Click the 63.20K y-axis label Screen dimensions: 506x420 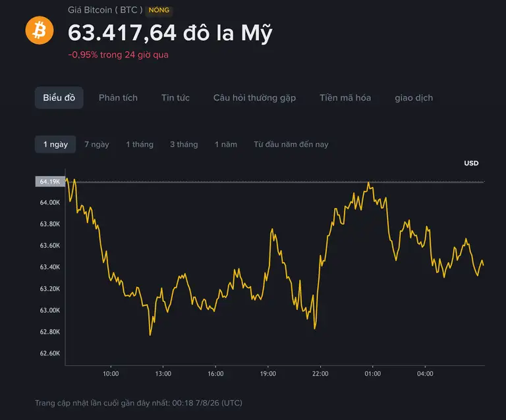tap(50, 288)
